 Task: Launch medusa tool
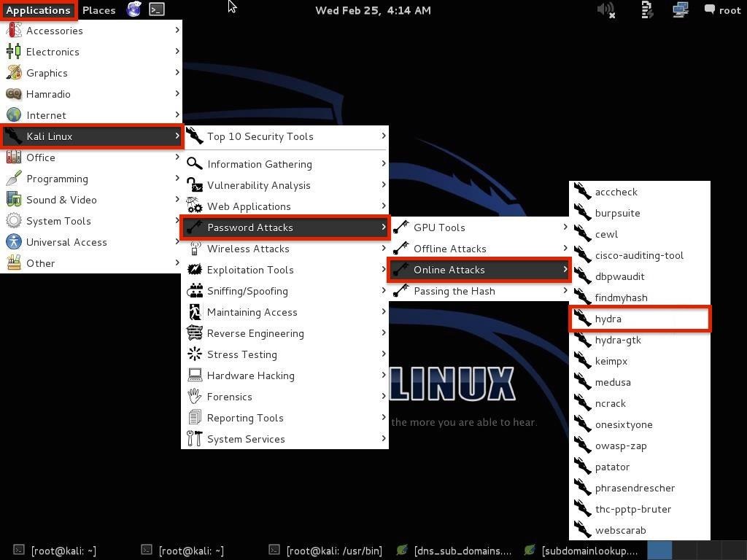(639, 382)
